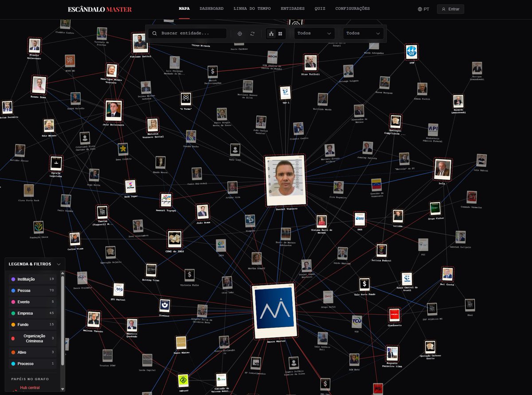The image size is (532, 395).
Task: Toggle the Pessoa legend filter
Action: [x=33, y=290]
